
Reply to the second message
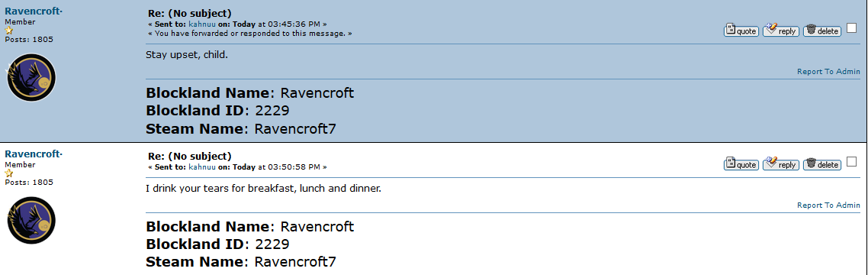[x=780, y=164]
